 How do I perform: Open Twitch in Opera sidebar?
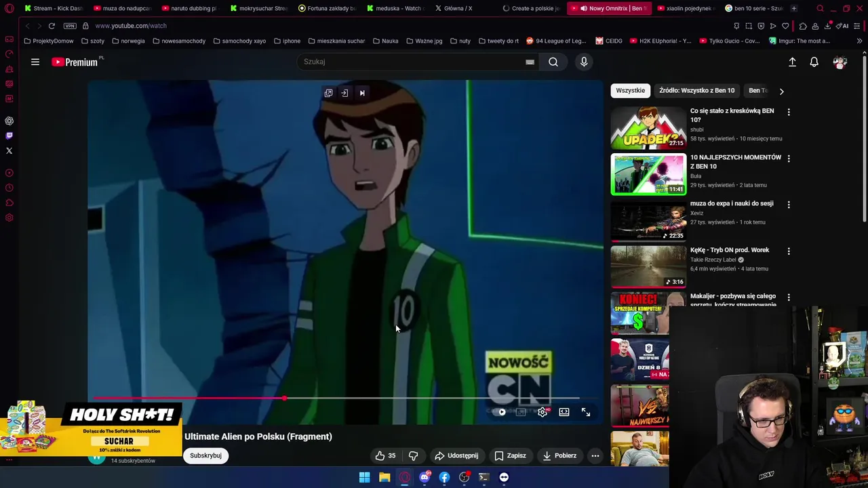click(9, 136)
